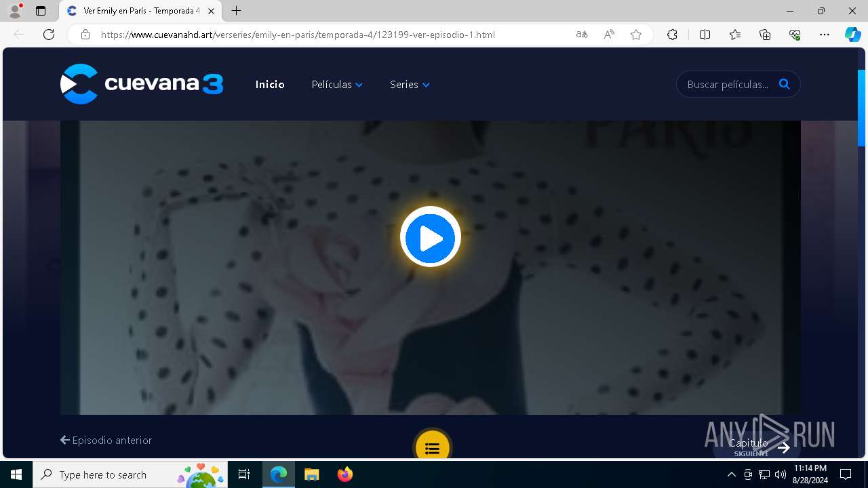
Task: Open the browser profile icon
Action: pos(15,11)
